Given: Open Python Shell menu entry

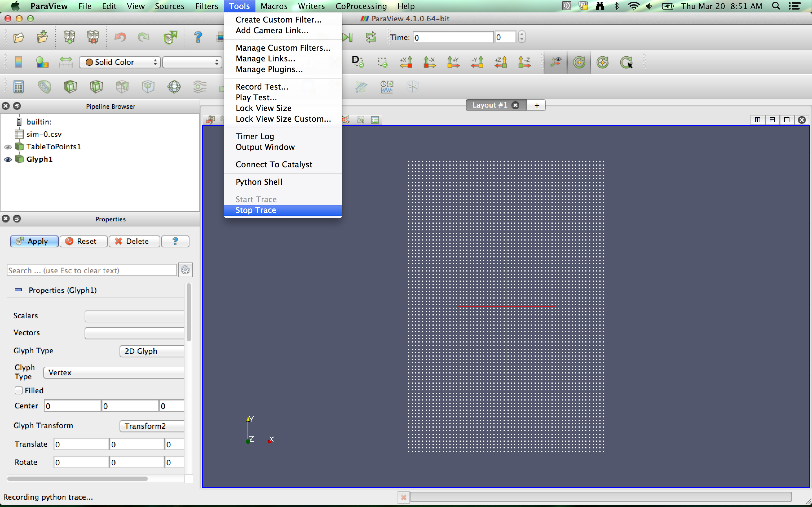Looking at the screenshot, I should [259, 182].
